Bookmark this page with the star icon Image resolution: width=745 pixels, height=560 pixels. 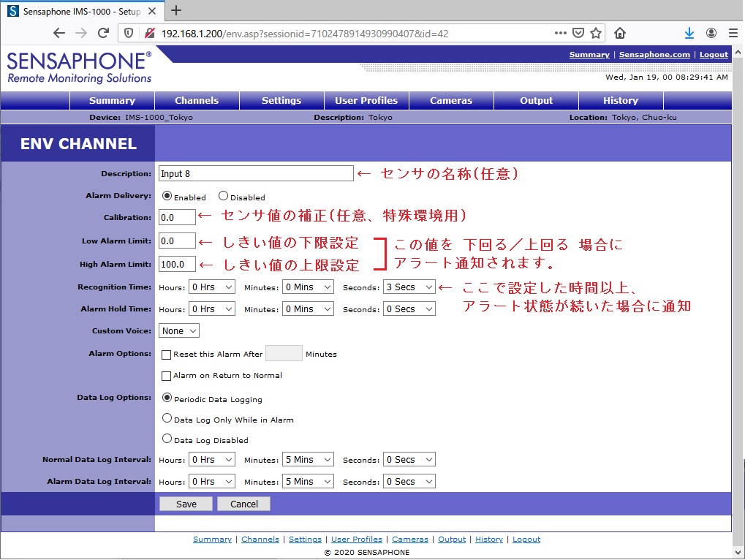pyautogui.click(x=596, y=33)
